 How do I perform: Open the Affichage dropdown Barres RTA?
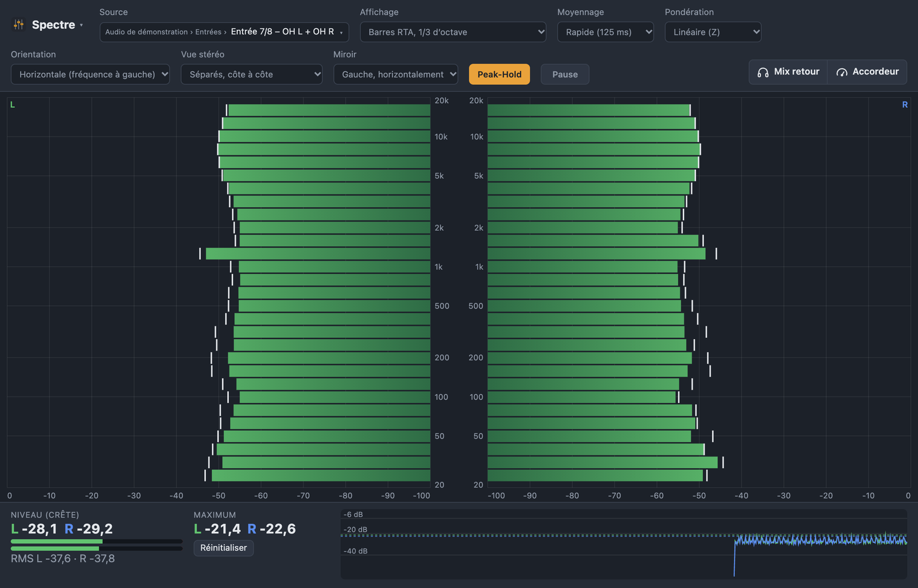453,32
